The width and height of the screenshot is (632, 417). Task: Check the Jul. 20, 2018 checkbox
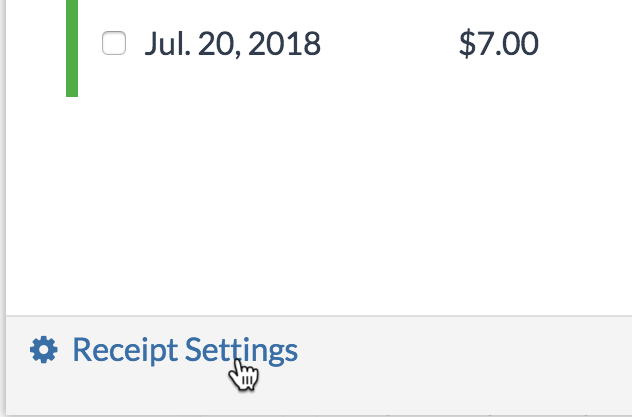[x=114, y=44]
